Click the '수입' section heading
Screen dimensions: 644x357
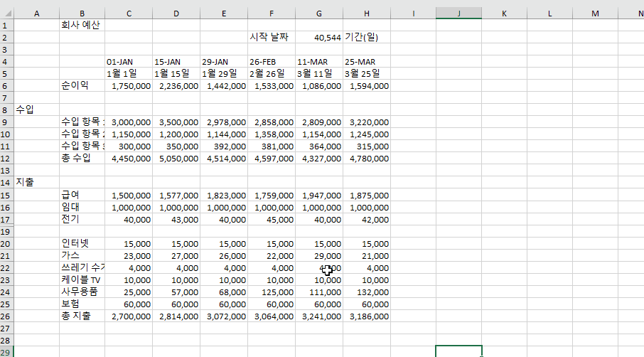(36, 110)
